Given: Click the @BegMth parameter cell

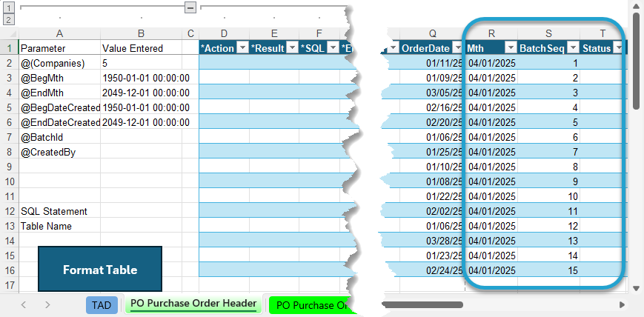Looking at the screenshot, I should [x=59, y=78].
